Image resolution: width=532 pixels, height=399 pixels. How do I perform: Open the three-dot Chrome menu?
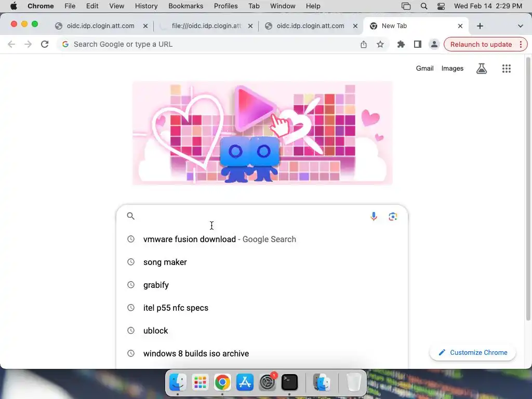point(521,44)
